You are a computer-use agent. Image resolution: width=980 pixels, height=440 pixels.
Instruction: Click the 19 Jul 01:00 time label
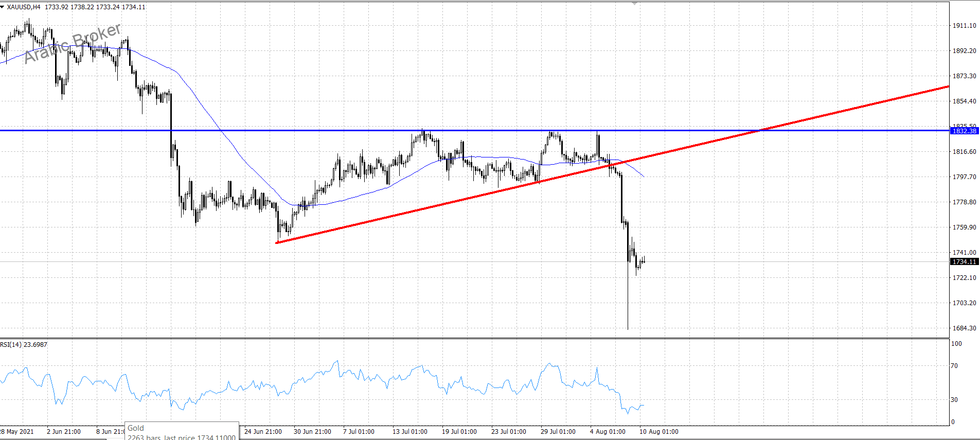point(459,432)
